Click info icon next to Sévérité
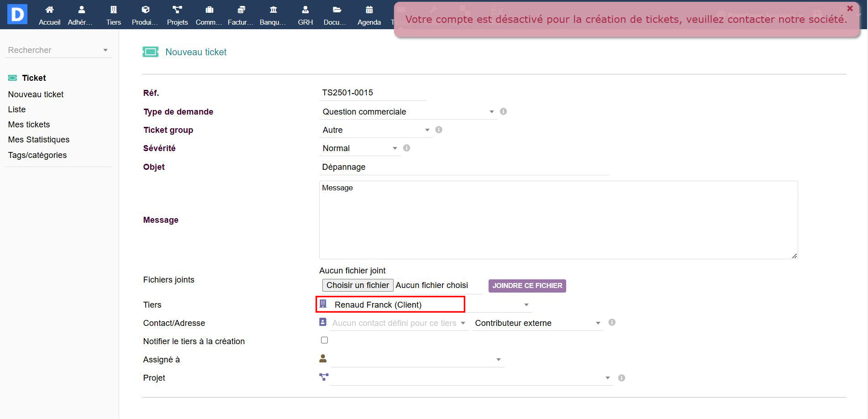This screenshot has height=419, width=868. click(x=406, y=148)
